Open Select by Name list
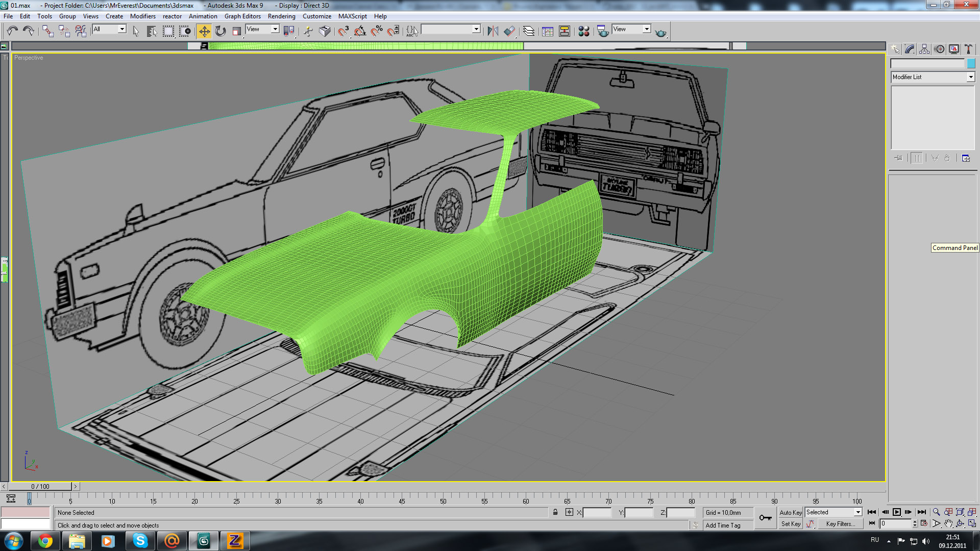The width and height of the screenshot is (980, 551). 152,32
